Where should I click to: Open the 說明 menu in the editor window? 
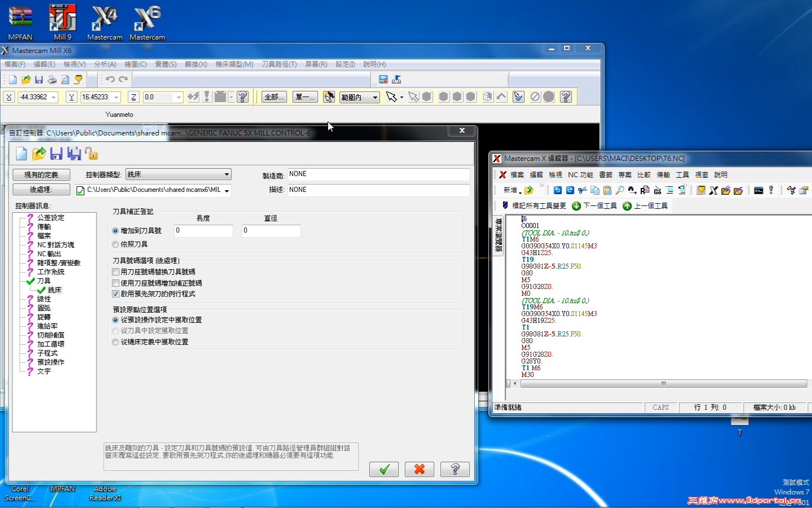[721, 175]
